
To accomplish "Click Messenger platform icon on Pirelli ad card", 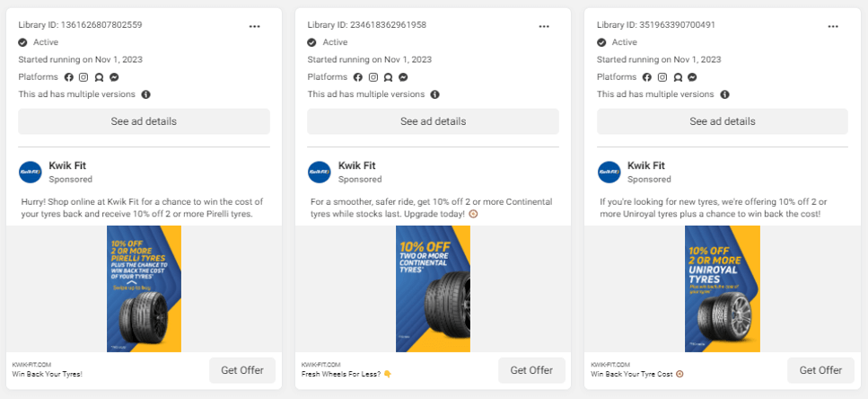I will pos(114,77).
